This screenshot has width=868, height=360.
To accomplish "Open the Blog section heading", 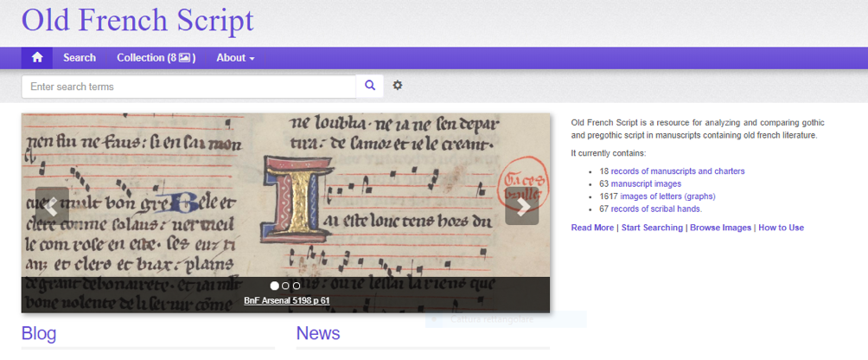I will [x=39, y=333].
